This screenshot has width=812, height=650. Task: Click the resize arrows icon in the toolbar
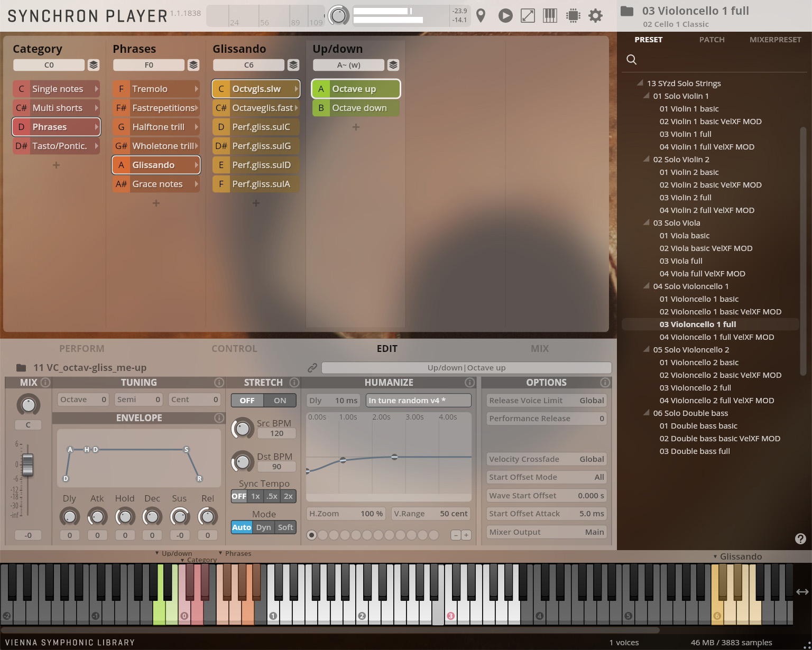tap(527, 15)
